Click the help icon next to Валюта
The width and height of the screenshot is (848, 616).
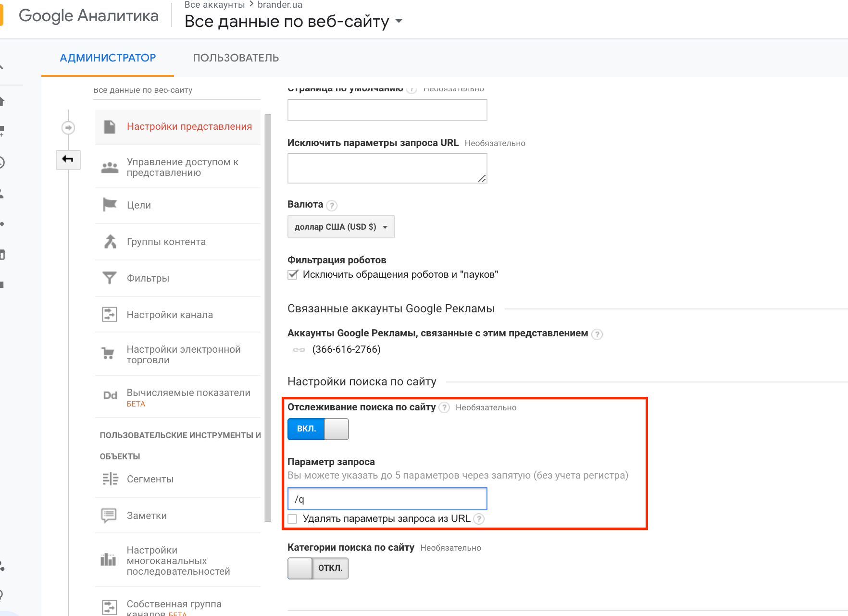coord(332,206)
